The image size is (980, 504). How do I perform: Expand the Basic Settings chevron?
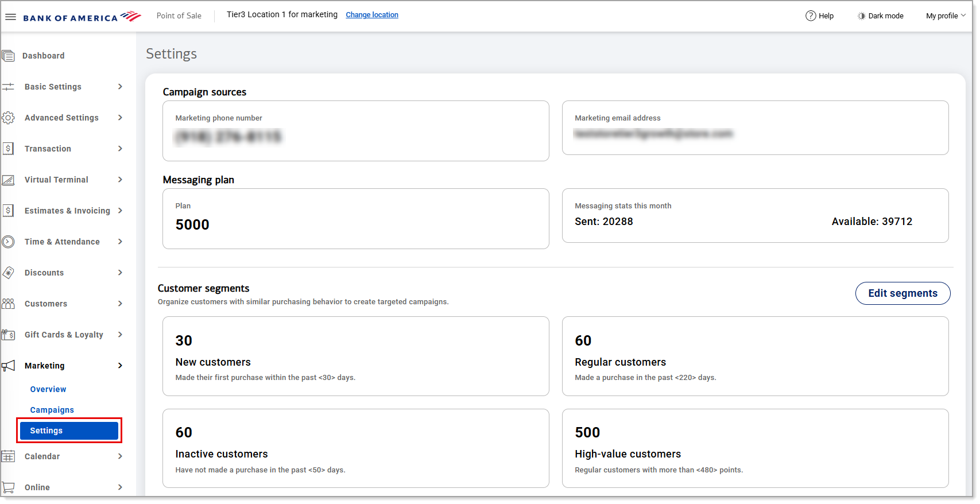(120, 87)
